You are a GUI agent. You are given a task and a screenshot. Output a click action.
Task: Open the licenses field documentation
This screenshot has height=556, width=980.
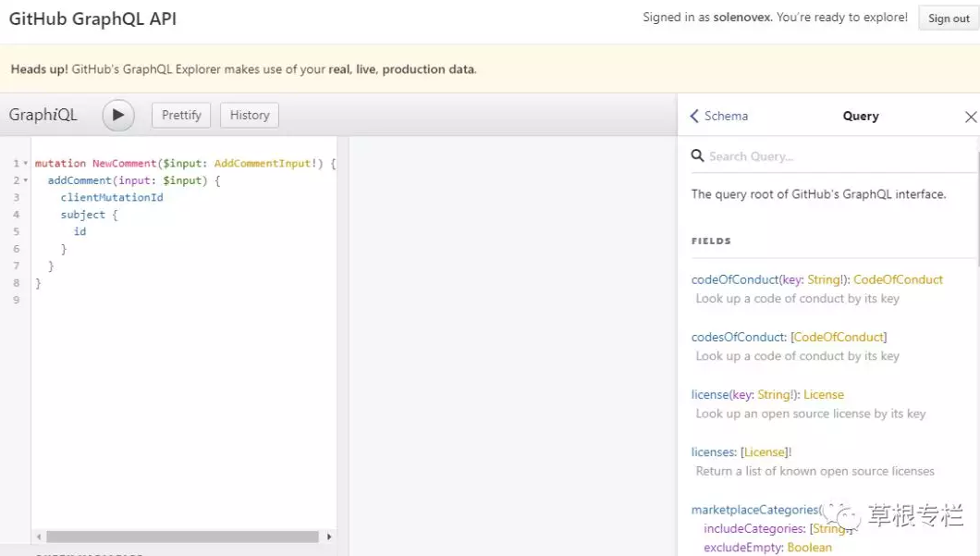(x=714, y=451)
